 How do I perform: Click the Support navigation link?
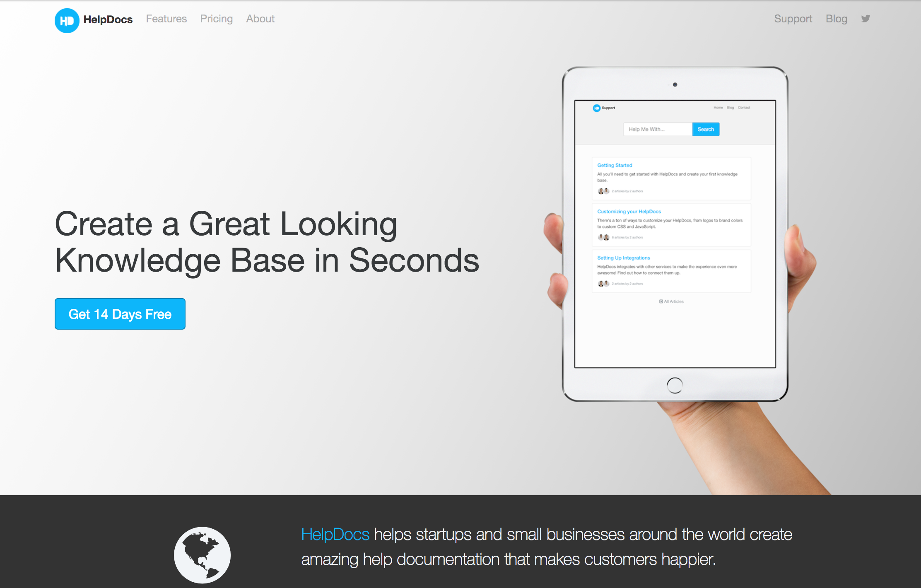click(793, 18)
